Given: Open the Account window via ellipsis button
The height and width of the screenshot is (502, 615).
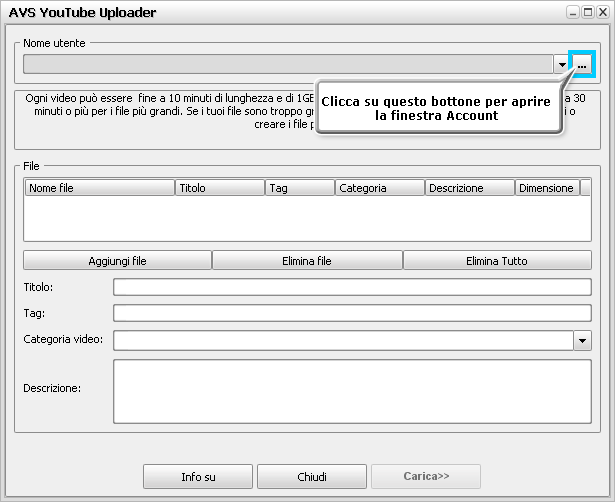Looking at the screenshot, I should [582, 64].
